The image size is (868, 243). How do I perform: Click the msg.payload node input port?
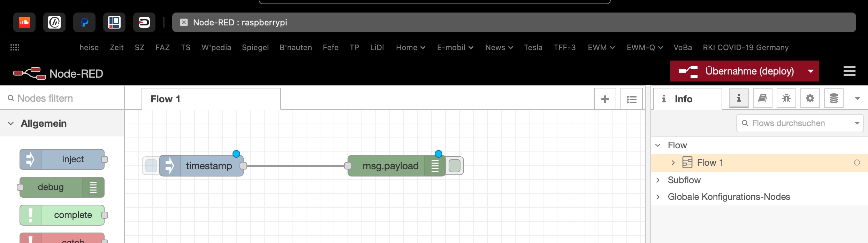pos(348,166)
